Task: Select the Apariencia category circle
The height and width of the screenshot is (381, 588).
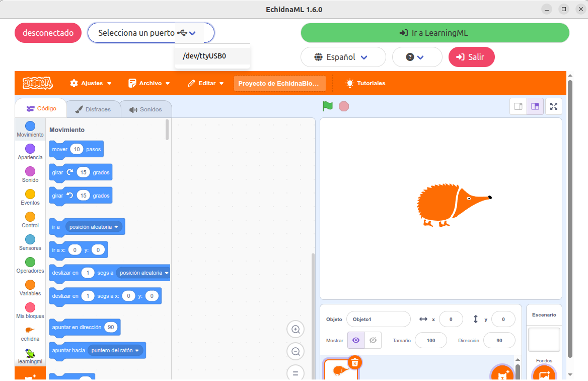Action: 30,149
